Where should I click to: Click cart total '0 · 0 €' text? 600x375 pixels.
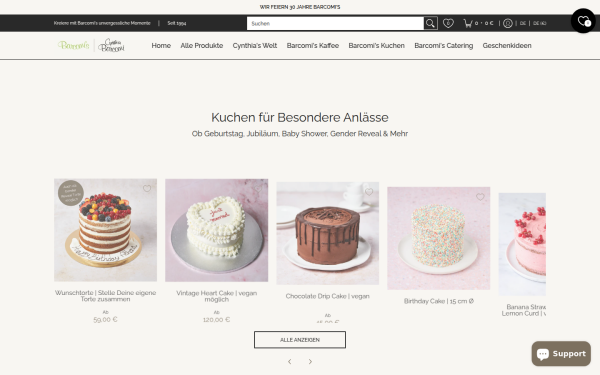pos(484,23)
